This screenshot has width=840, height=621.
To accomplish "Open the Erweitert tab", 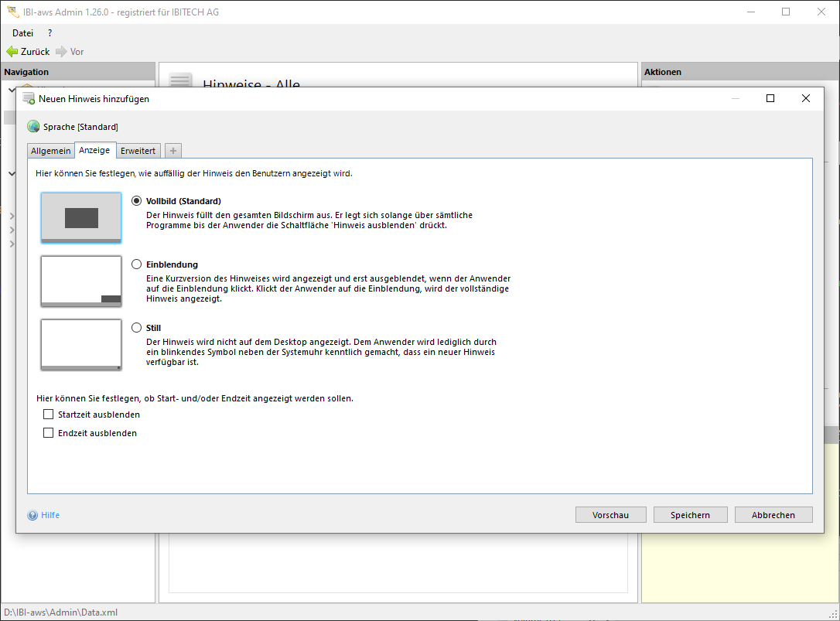I will 138,151.
